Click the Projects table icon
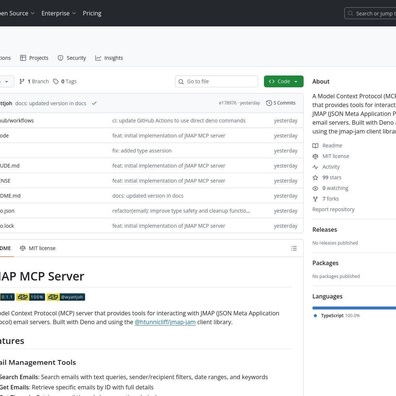The width and height of the screenshot is (396, 396). point(23,58)
